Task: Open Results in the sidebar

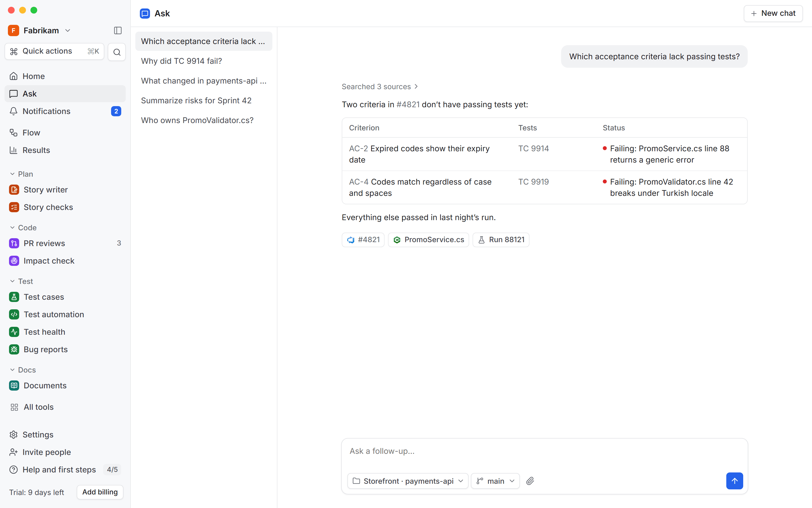Action: click(65, 150)
